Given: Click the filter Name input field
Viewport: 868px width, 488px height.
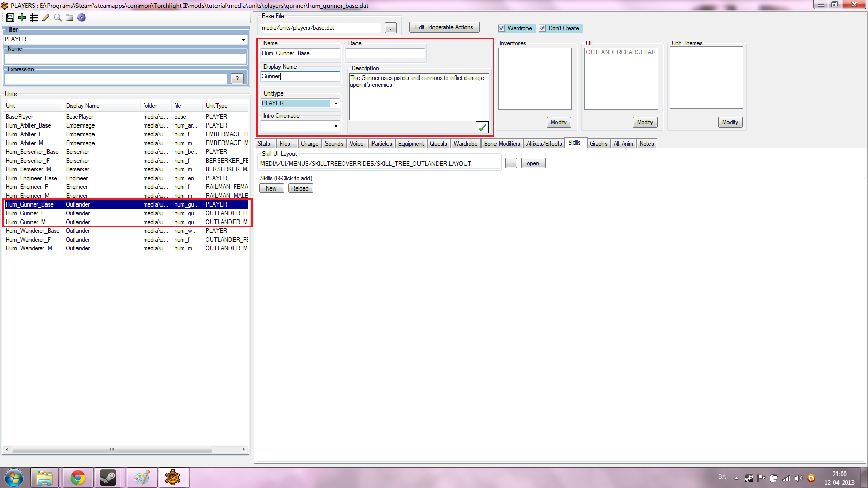Looking at the screenshot, I should 126,59.
